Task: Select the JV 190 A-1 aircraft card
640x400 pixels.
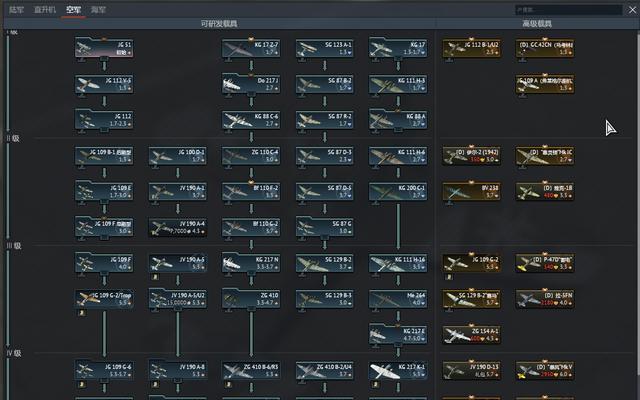Action: coord(178,191)
